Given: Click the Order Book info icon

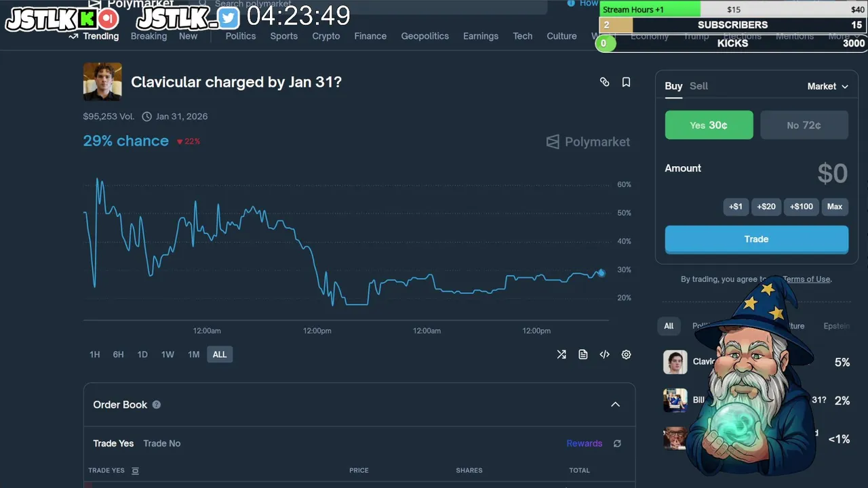Looking at the screenshot, I should click(x=157, y=405).
